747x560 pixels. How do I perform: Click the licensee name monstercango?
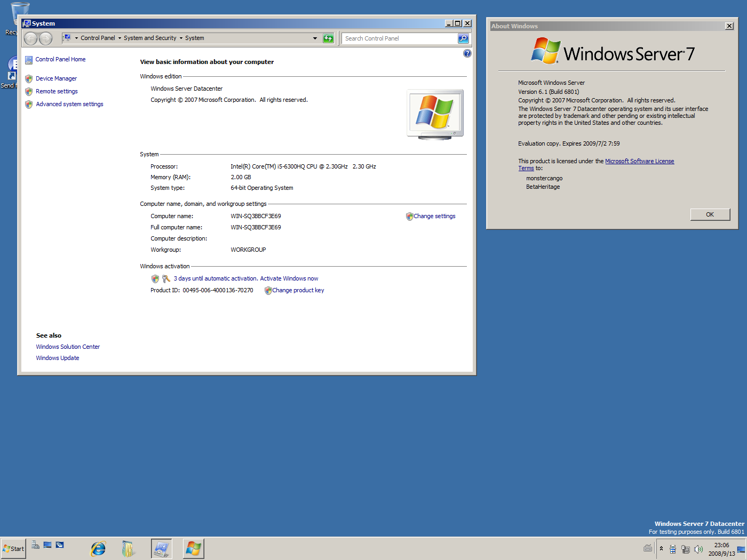coord(544,179)
